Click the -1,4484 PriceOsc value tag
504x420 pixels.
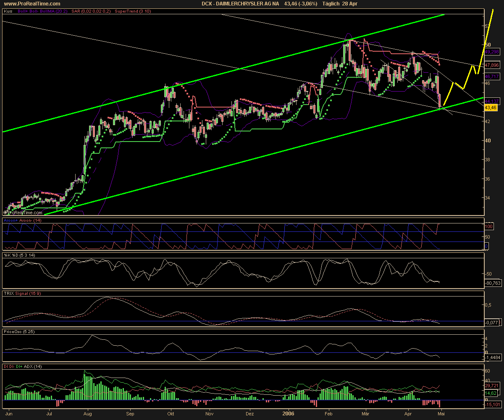(492, 357)
